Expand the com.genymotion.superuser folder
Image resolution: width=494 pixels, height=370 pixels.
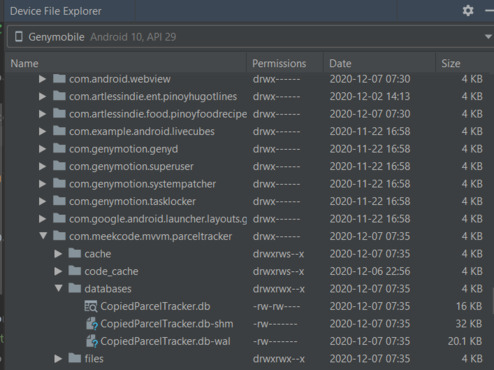coord(42,166)
